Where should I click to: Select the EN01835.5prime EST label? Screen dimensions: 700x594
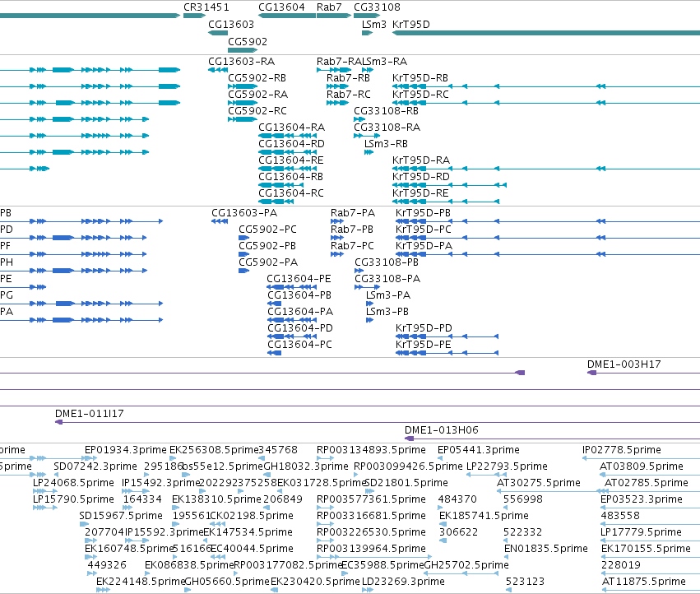pyautogui.click(x=546, y=548)
